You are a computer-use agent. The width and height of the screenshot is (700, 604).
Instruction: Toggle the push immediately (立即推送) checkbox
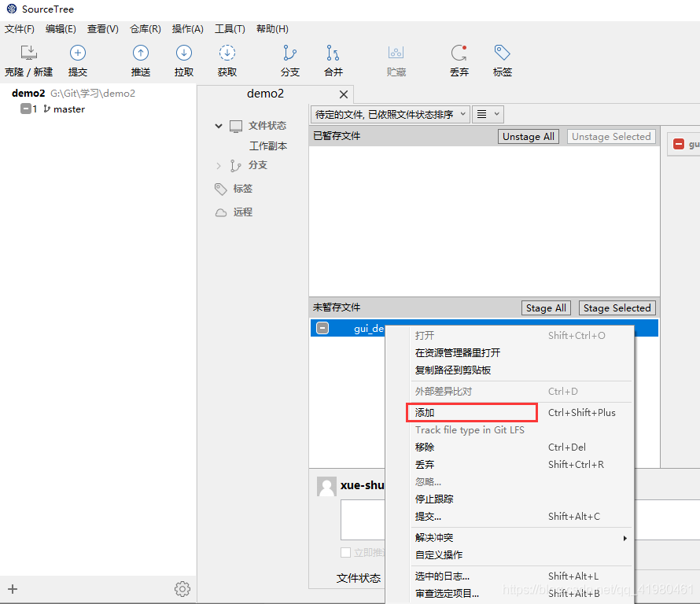345,553
